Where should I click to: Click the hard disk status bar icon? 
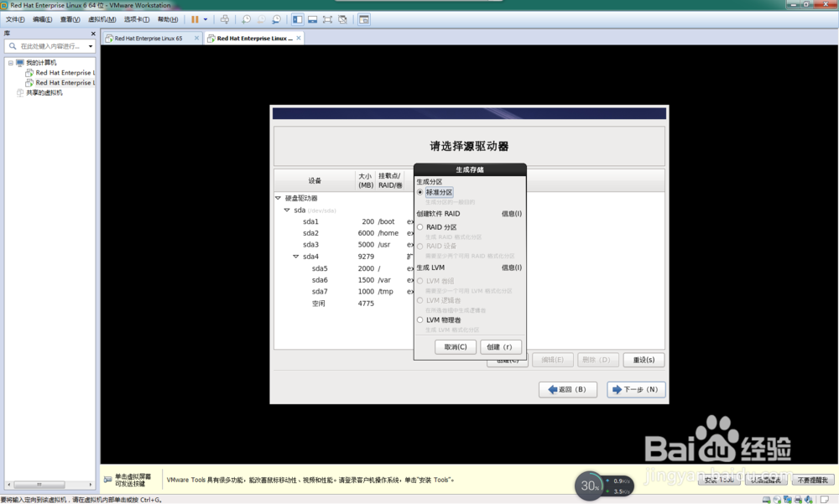pos(766,500)
